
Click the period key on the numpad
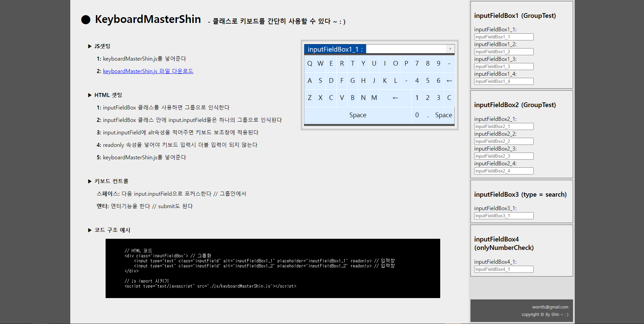[428, 115]
